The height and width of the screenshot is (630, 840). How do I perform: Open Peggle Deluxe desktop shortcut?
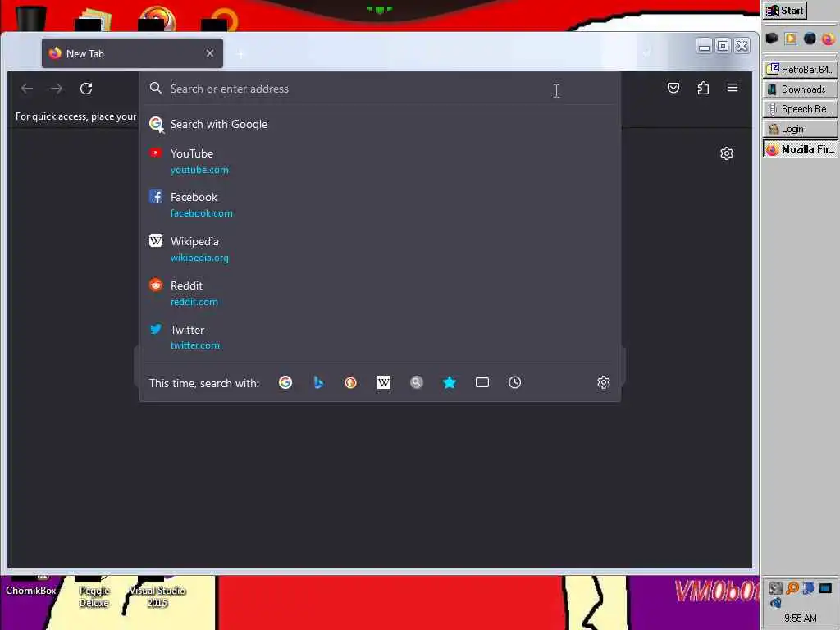pos(94,591)
